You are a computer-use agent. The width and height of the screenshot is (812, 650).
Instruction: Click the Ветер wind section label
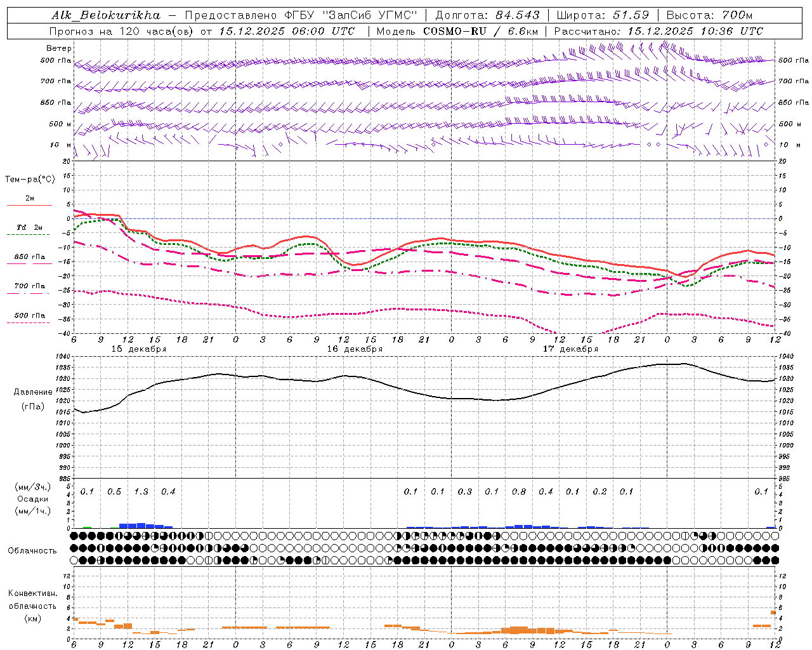59,48
